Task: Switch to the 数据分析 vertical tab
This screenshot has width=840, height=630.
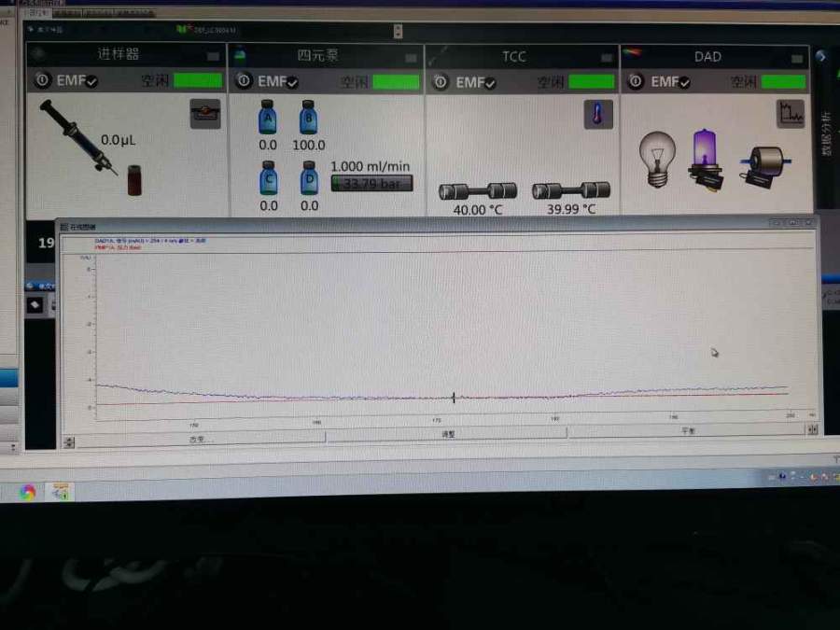Action: tap(826, 133)
